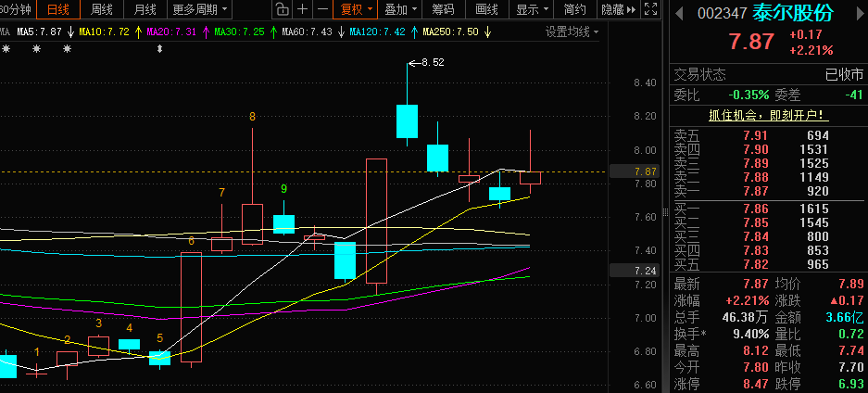Click stock code 002347
868x393 pixels.
[722, 13]
